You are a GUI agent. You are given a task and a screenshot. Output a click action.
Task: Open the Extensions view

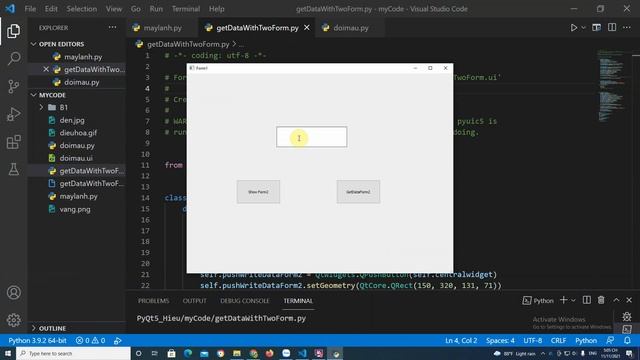click(x=13, y=142)
